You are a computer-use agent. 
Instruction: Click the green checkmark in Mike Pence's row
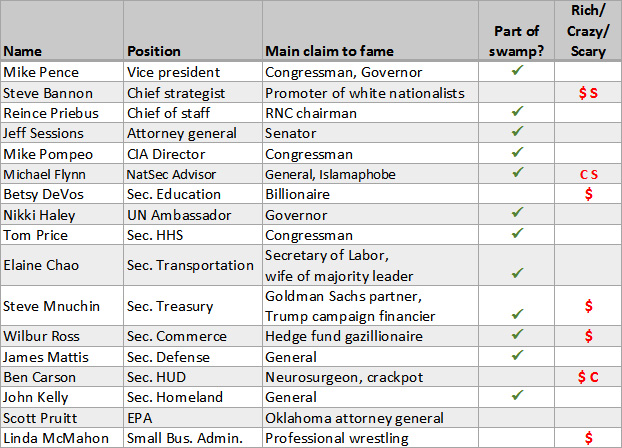(x=517, y=72)
